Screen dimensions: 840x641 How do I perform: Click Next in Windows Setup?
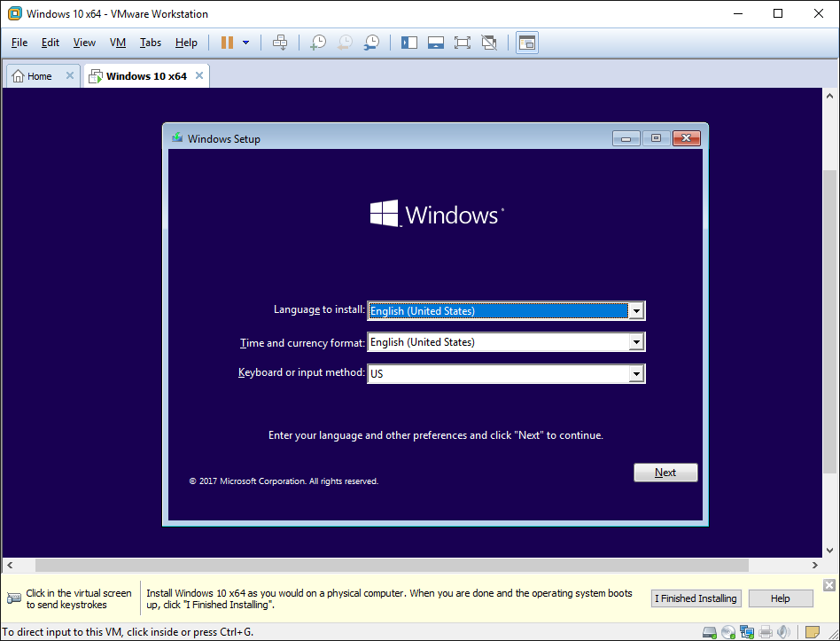[665, 473]
